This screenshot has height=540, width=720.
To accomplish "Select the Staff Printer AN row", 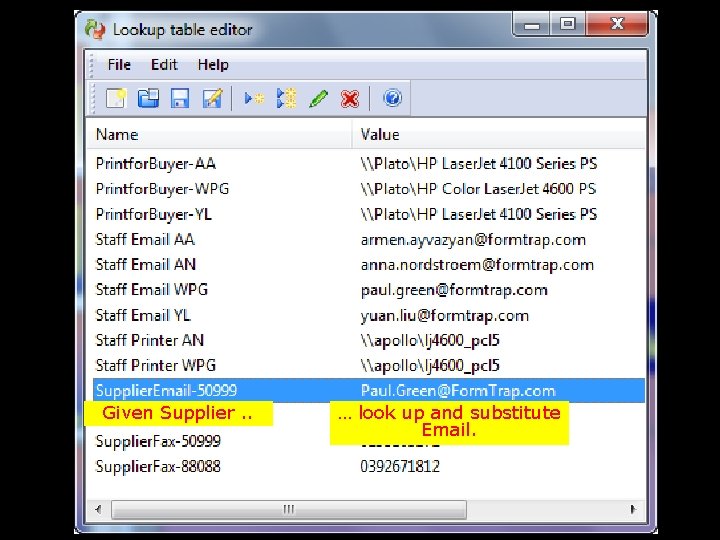I will click(369, 341).
